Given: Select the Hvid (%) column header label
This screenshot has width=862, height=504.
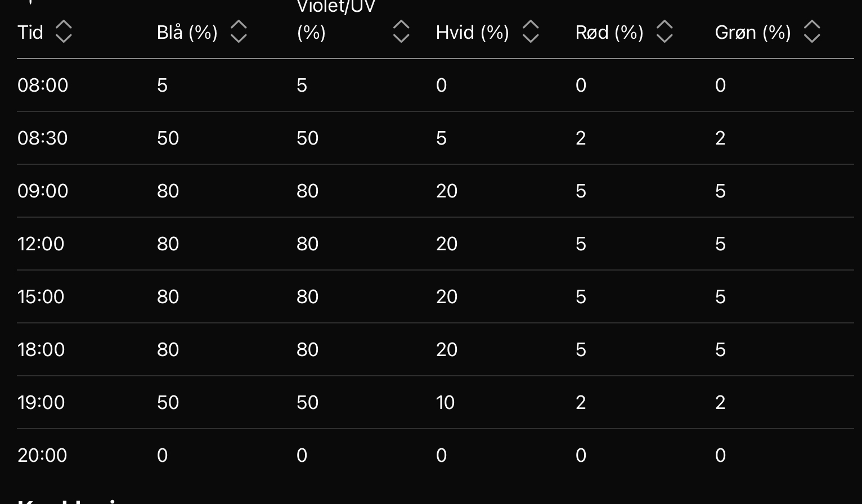Looking at the screenshot, I should point(472,32).
